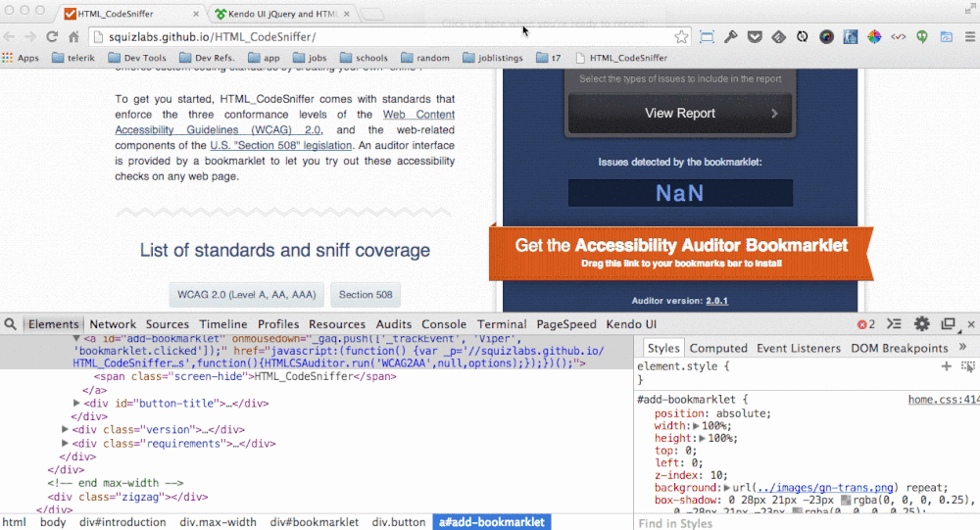
Task: Toggle the DevTools console drawer icon
Action: (895, 323)
